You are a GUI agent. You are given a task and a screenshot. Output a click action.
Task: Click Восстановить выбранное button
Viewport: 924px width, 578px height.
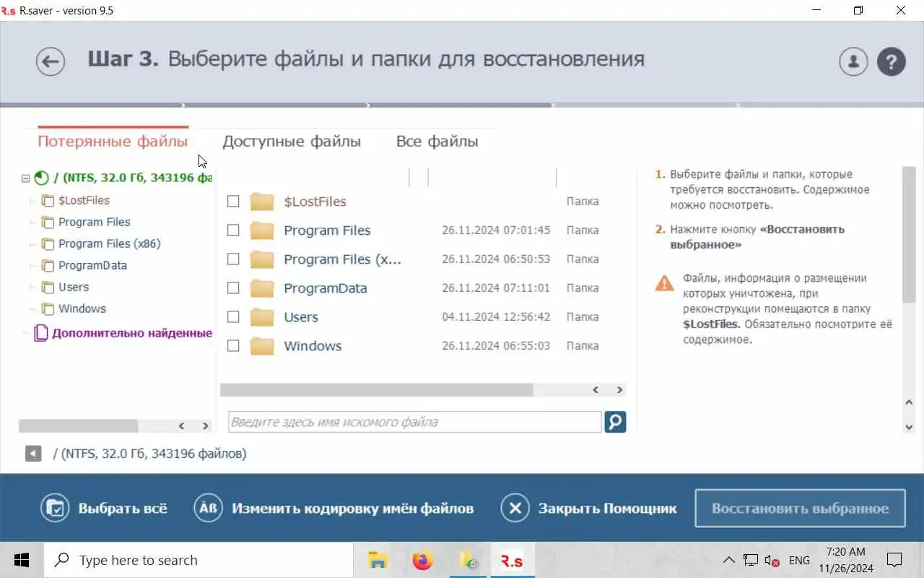click(x=801, y=509)
